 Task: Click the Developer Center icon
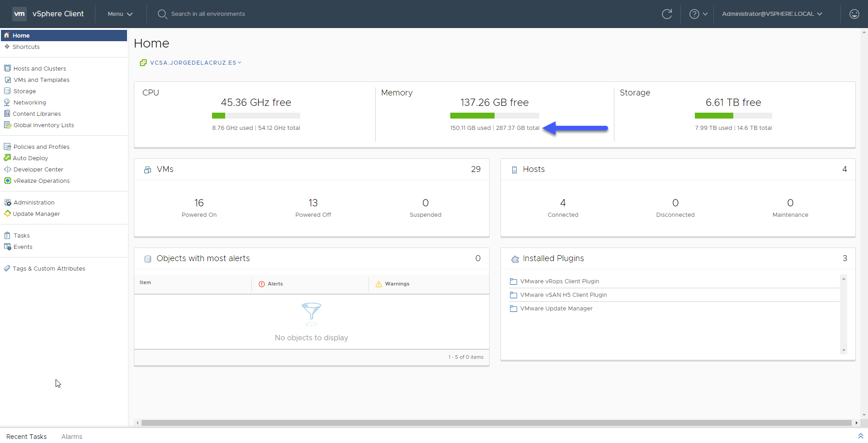[7, 169]
